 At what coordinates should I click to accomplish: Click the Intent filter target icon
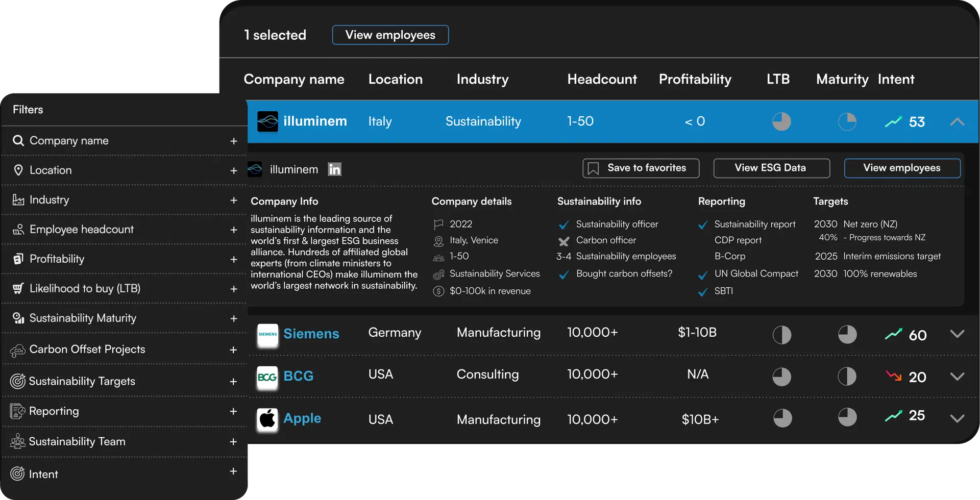[x=17, y=474]
